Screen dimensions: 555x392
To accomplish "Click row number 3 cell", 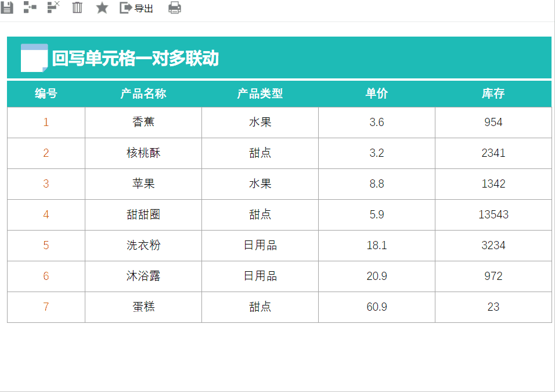I will click(46, 184).
